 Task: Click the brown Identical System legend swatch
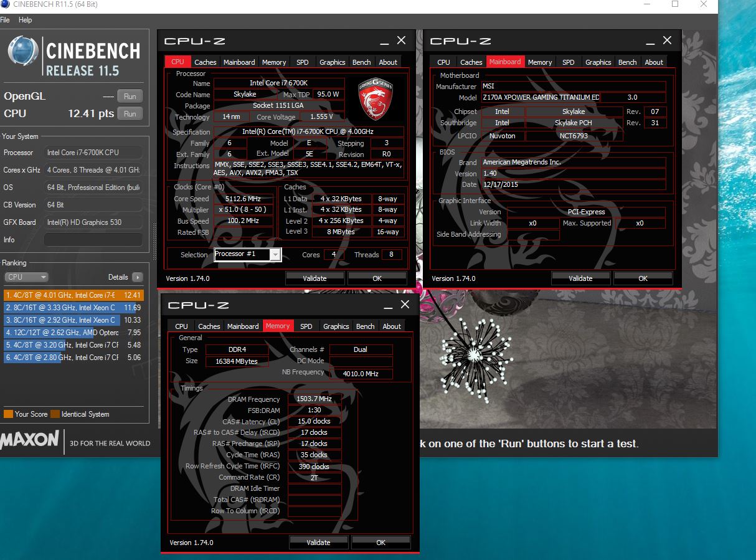[x=55, y=414]
